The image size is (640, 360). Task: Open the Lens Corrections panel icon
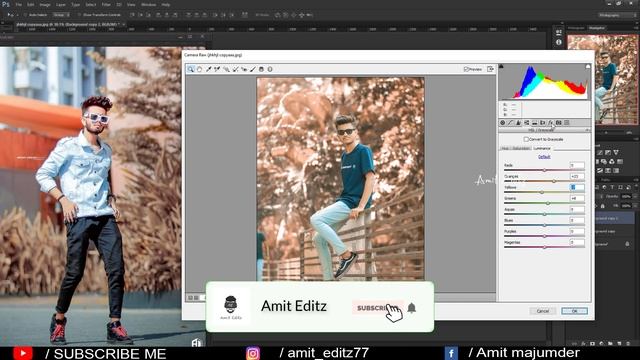[x=542, y=122]
